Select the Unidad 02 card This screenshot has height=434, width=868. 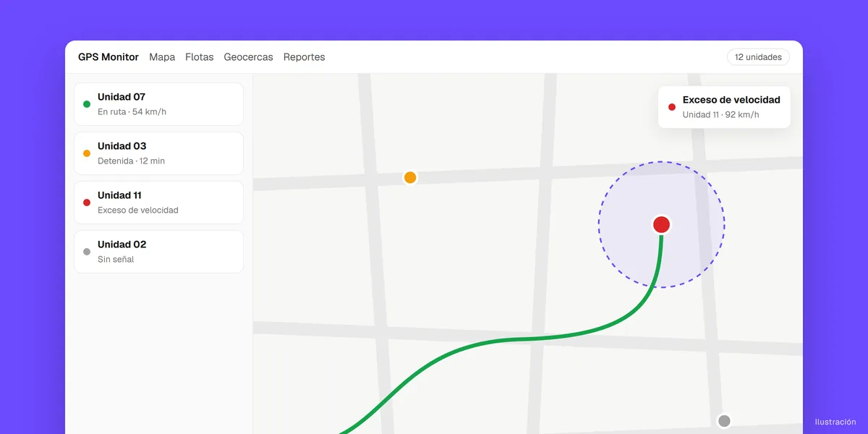[x=159, y=252]
